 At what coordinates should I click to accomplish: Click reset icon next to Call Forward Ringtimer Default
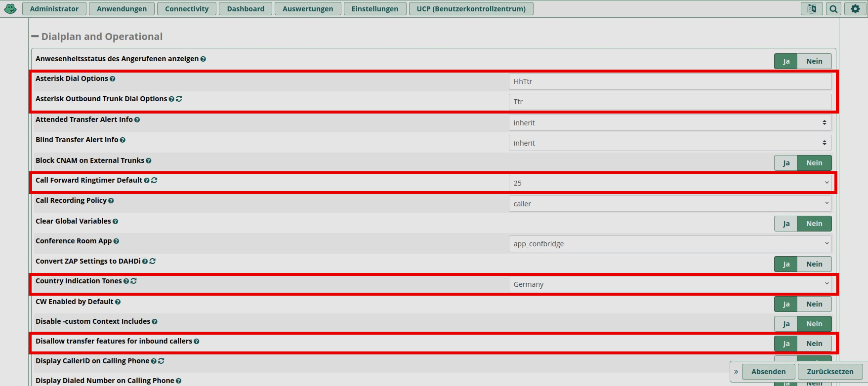pyautogui.click(x=155, y=181)
